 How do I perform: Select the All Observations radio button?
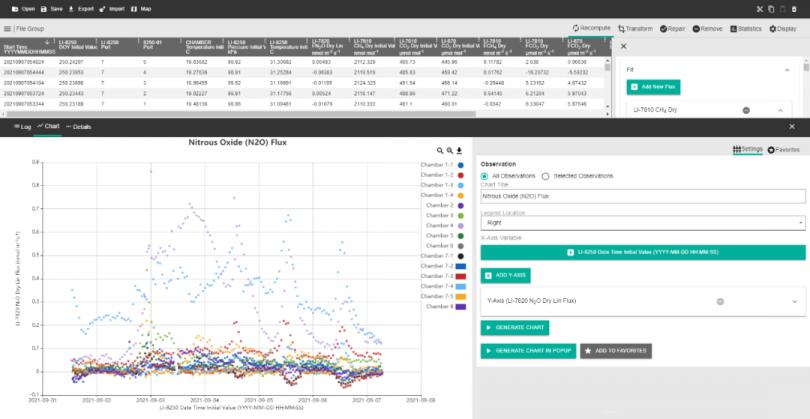click(x=485, y=176)
